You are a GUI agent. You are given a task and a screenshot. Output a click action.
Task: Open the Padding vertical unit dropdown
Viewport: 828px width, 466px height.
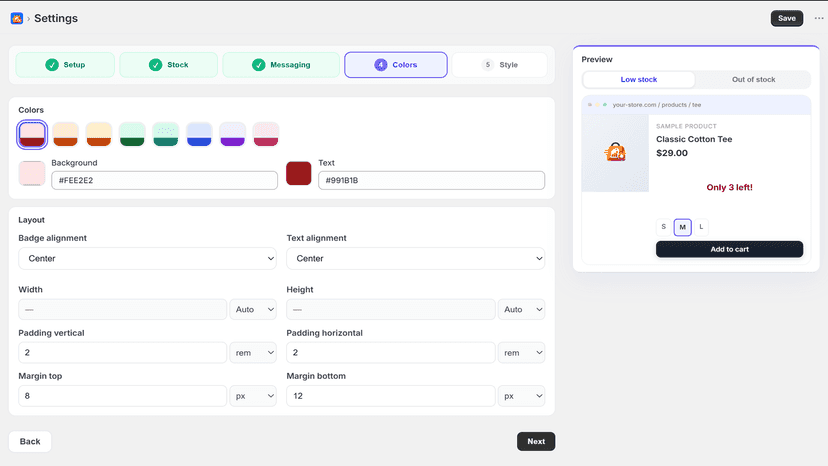pos(253,353)
